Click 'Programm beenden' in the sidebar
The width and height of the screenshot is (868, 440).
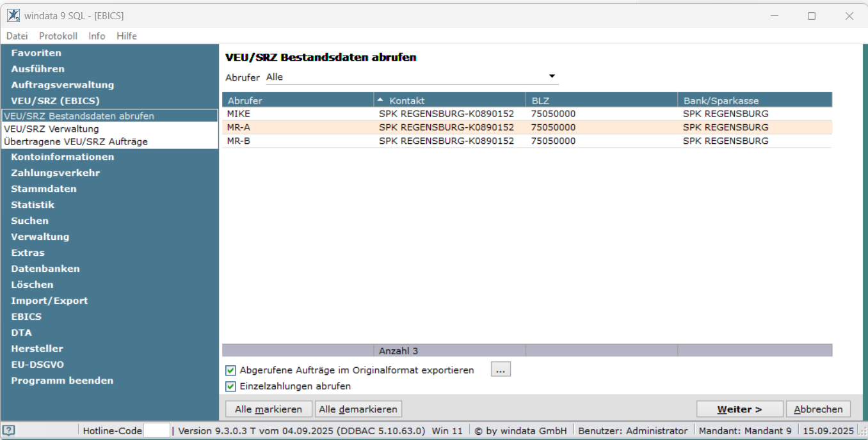[x=62, y=381]
